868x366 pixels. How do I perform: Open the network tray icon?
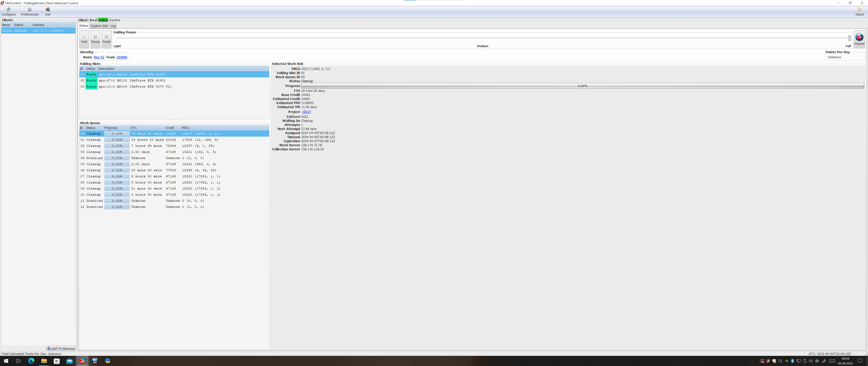(x=799, y=361)
